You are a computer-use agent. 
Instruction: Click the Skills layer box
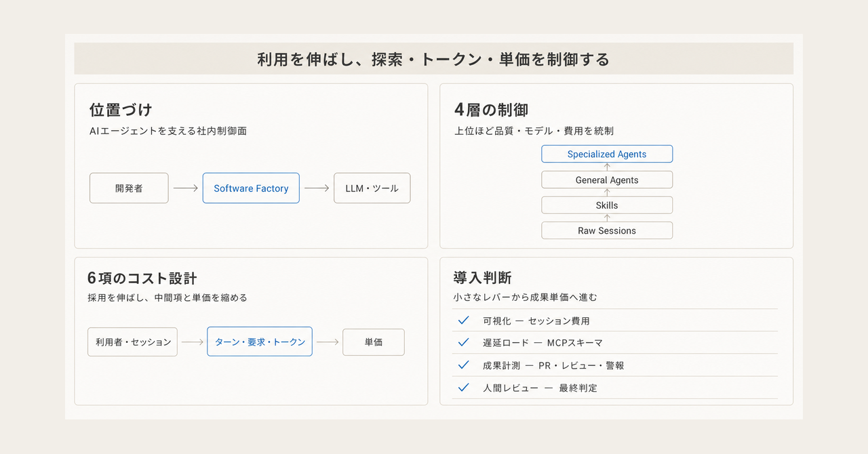click(x=607, y=205)
